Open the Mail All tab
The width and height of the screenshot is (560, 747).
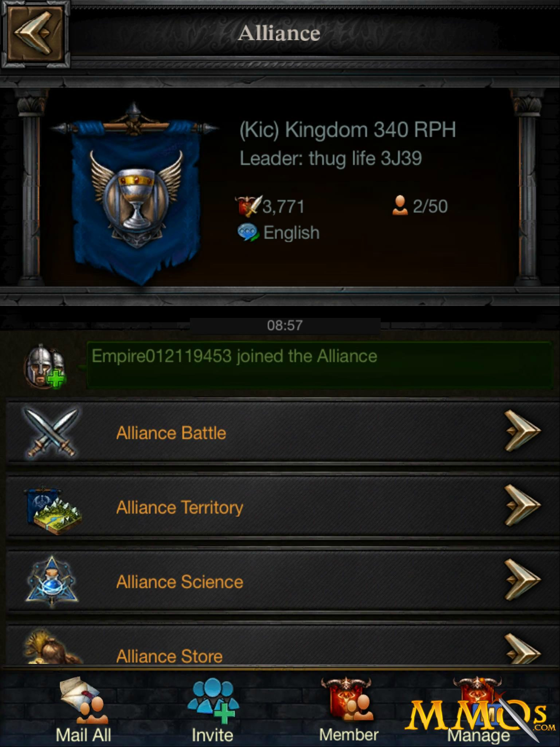[x=83, y=710]
